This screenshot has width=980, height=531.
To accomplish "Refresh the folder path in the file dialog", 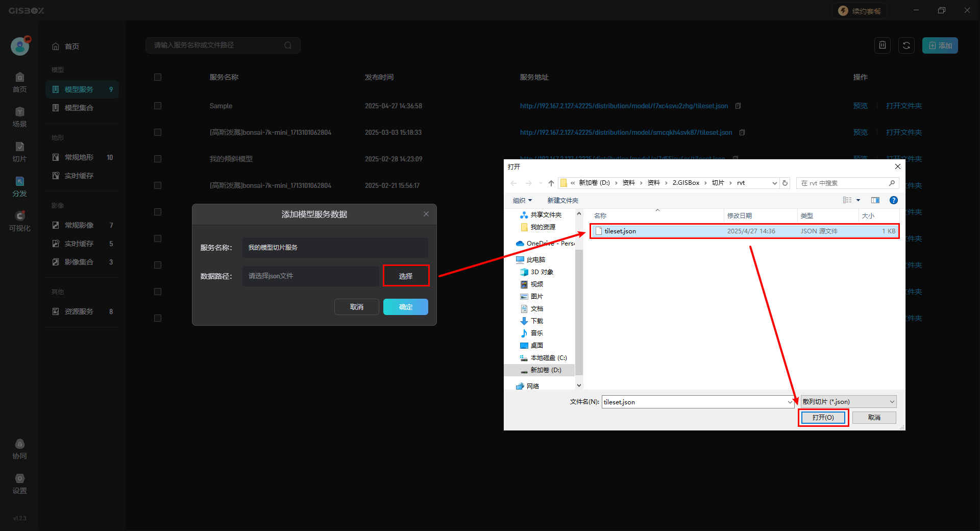I will [x=785, y=183].
